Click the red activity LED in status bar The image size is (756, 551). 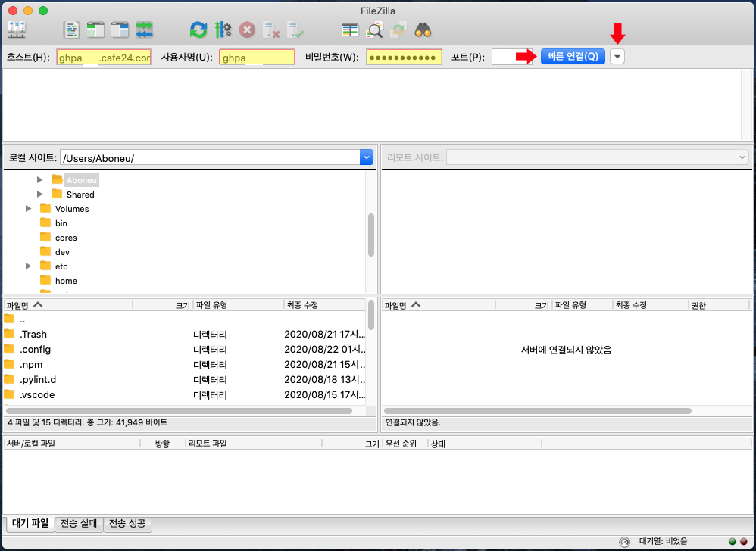[x=743, y=542]
